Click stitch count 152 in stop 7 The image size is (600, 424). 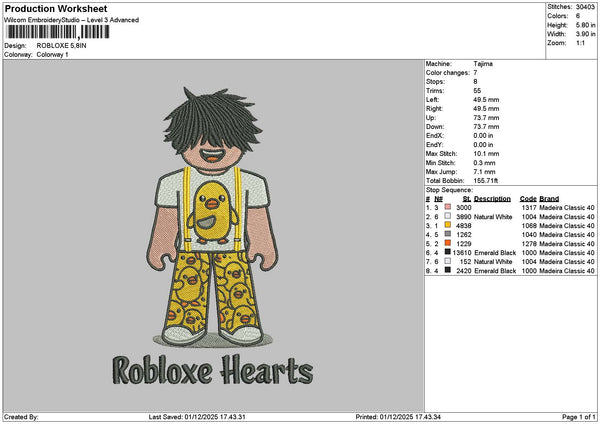[466, 262]
